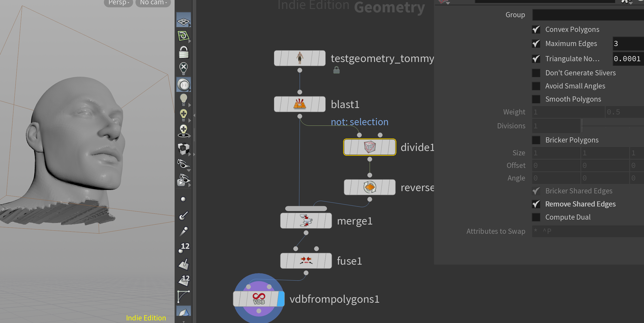Open the No cam camera dropdown
Screen dimensions: 644x323
coord(153,3)
